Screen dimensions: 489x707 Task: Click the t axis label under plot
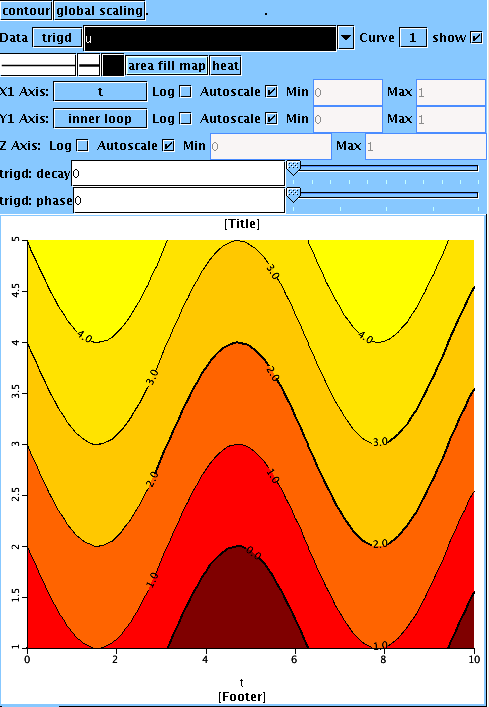tap(242, 683)
